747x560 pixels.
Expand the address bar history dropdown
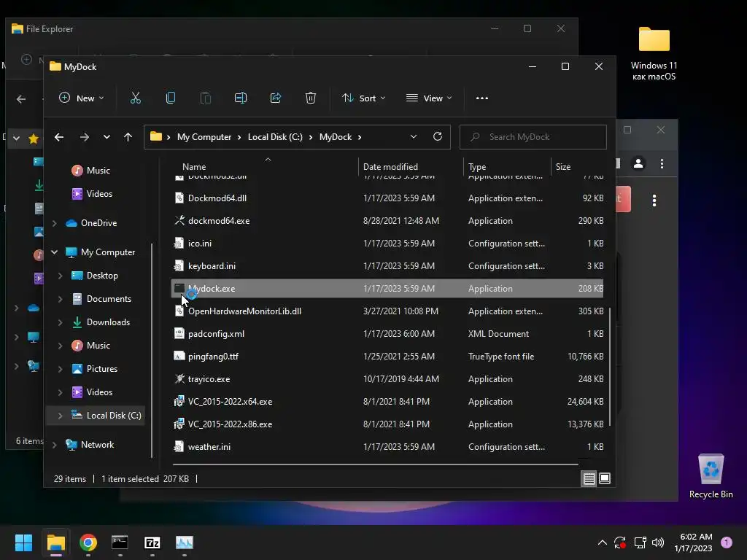[413, 136]
